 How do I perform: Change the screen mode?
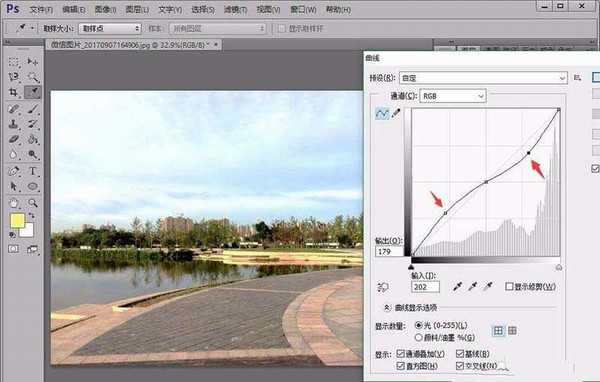pyautogui.click(x=33, y=249)
